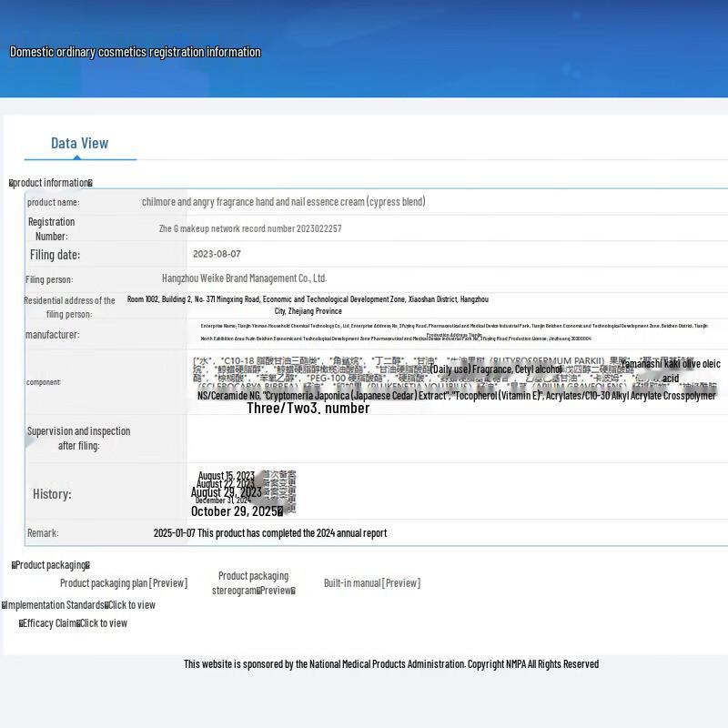Click the residential address value
The width and height of the screenshot is (728, 728).
pyautogui.click(x=308, y=305)
